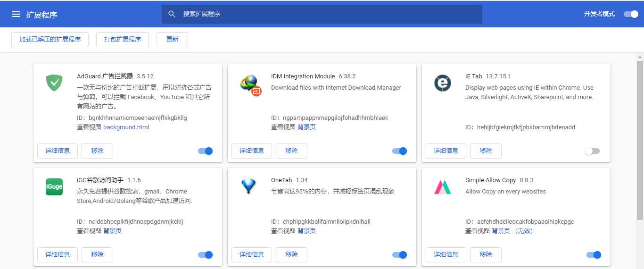This screenshot has width=644, height=269.
Task: Click AdGuard version 3.5.12 text
Action: point(145,76)
